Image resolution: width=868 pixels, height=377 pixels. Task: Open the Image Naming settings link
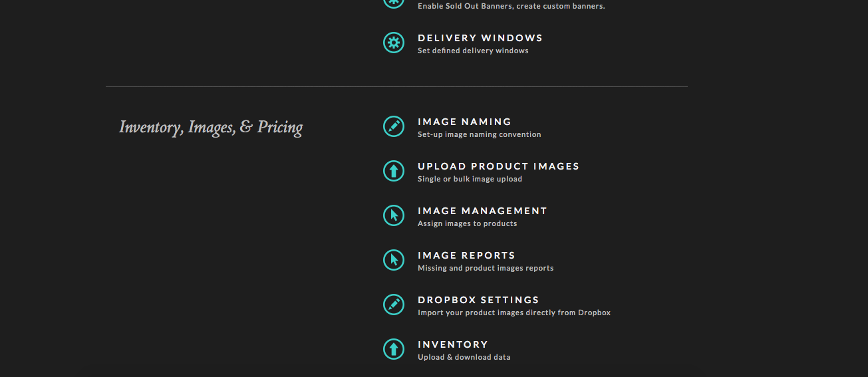(464, 122)
